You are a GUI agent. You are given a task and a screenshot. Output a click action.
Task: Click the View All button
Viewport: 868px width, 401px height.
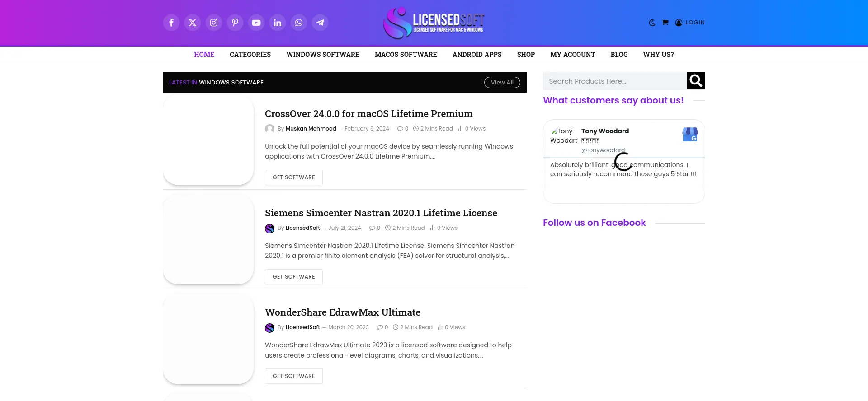pos(502,83)
